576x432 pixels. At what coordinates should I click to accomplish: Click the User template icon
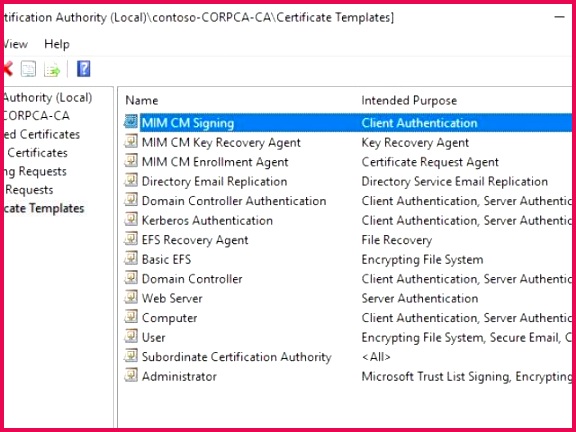[x=131, y=336]
